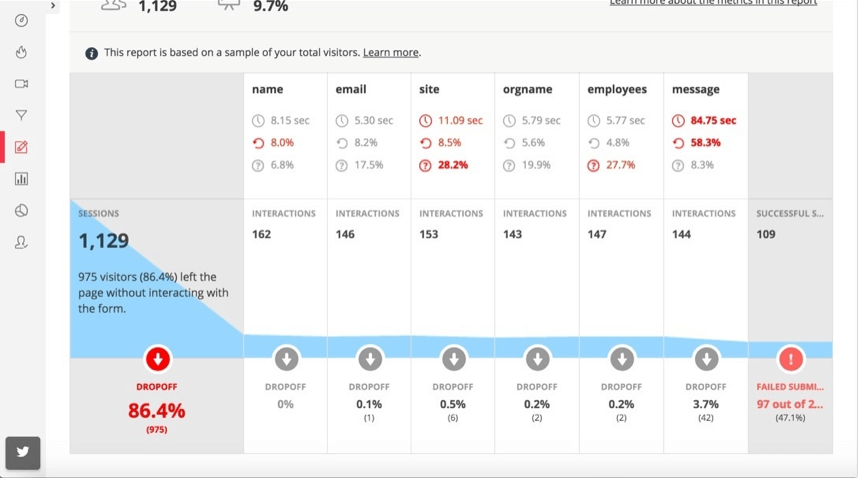Screen dimensions: 858x478
Task: Click the red clock icon next to 84.75 sec
Action: pos(678,121)
